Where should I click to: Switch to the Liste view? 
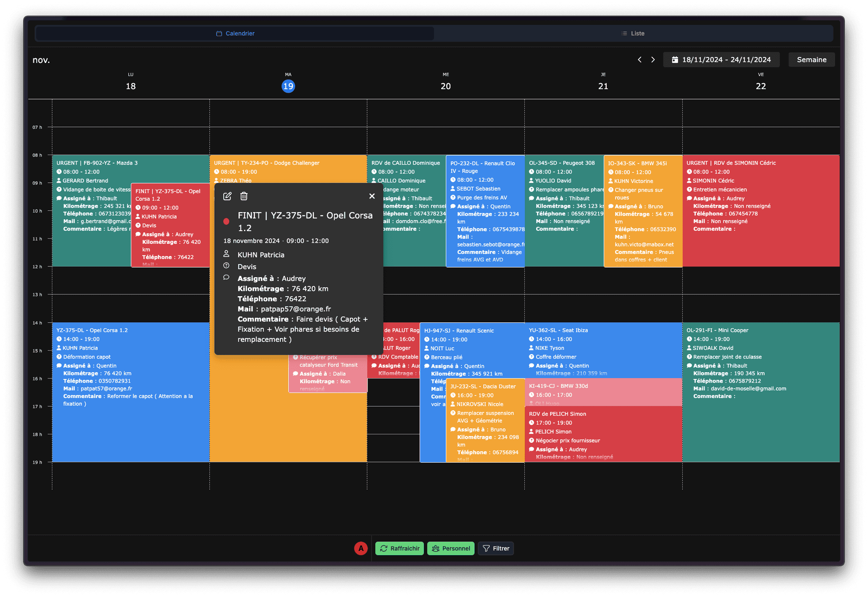[637, 33]
